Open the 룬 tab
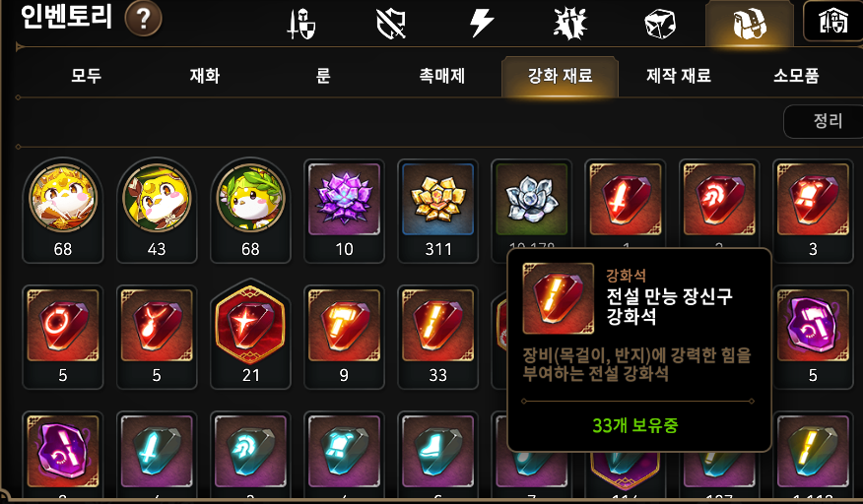 [x=323, y=76]
